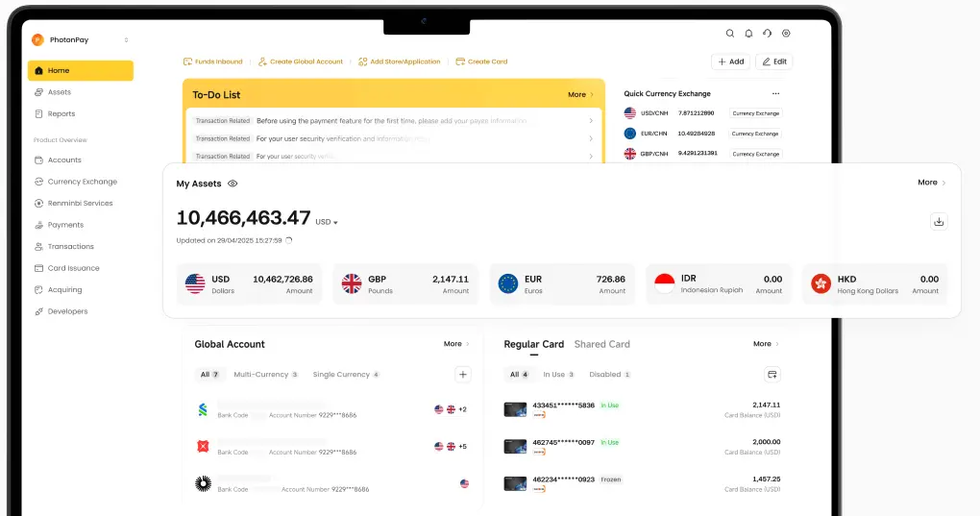Click the PhotonPay logo icon
Image resolution: width=980 pixels, height=516 pixels.
pos(37,39)
